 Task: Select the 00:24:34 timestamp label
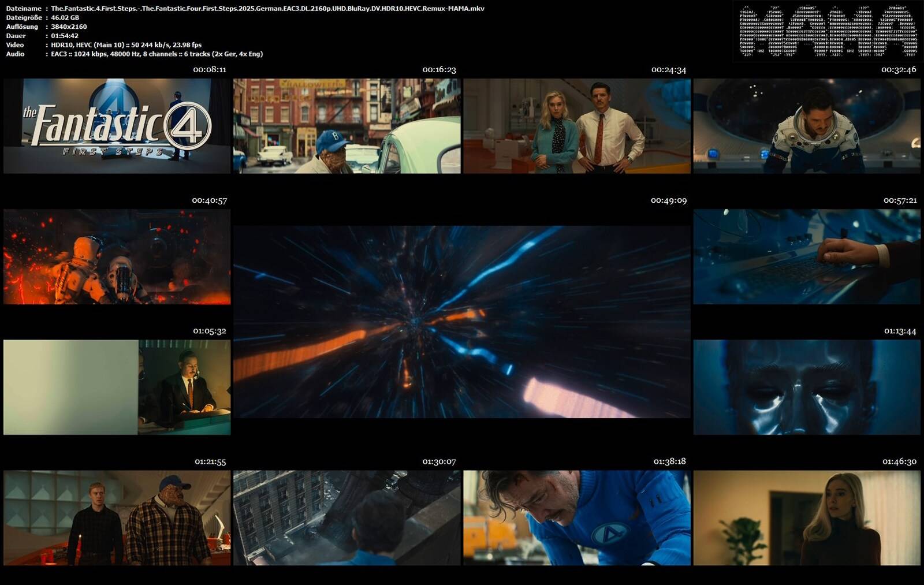pos(669,70)
